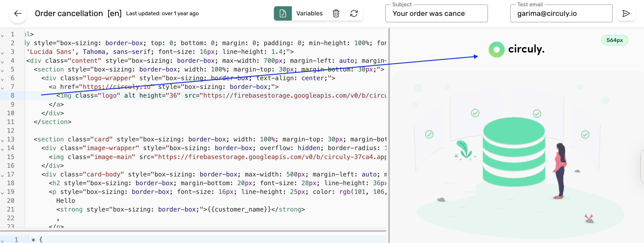Image resolution: width=644 pixels, height=243 pixels.
Task: Click "Last updated: over 1 year ago" text
Action: pyautogui.click(x=162, y=13)
